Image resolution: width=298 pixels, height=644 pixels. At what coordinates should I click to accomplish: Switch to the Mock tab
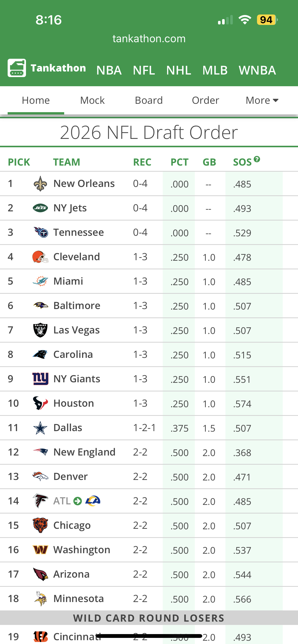92,100
